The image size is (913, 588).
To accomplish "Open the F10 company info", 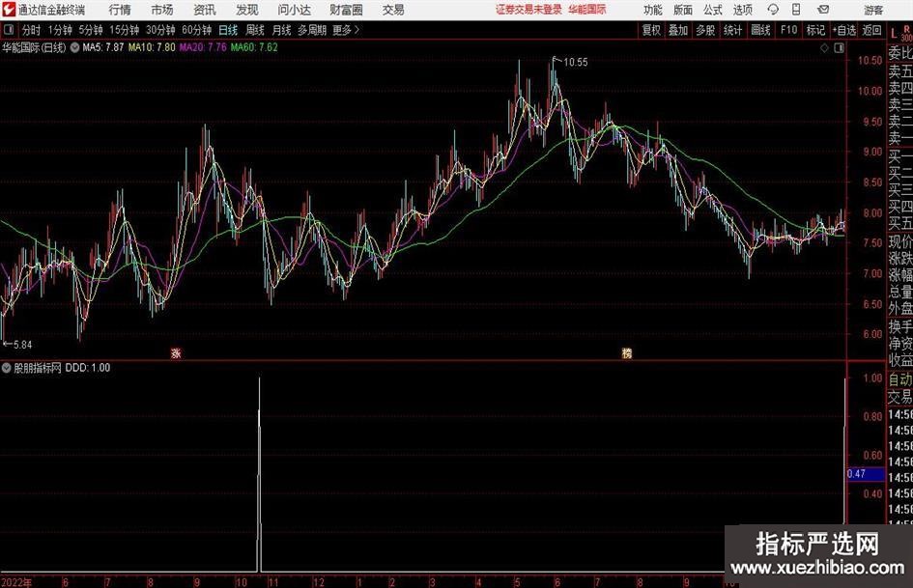I will pyautogui.click(x=789, y=30).
